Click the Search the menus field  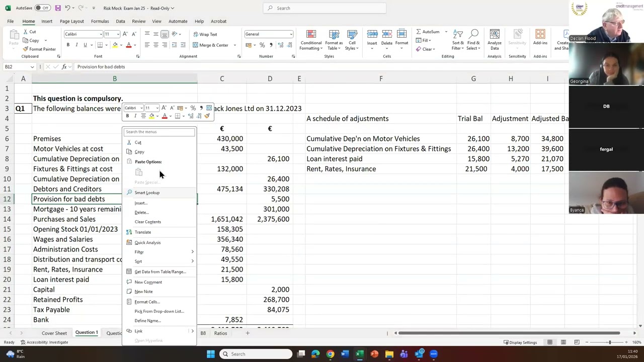159,132
